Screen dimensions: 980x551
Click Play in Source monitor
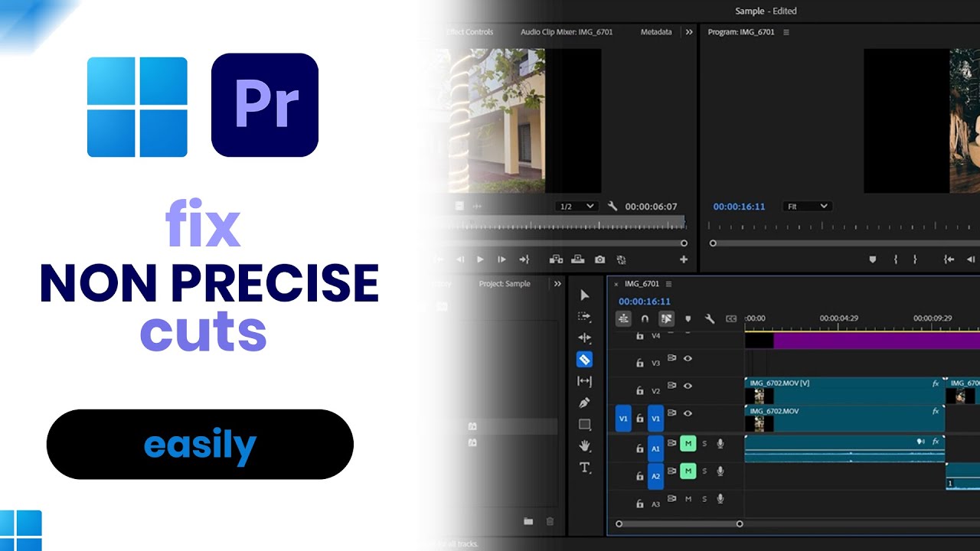click(x=480, y=259)
